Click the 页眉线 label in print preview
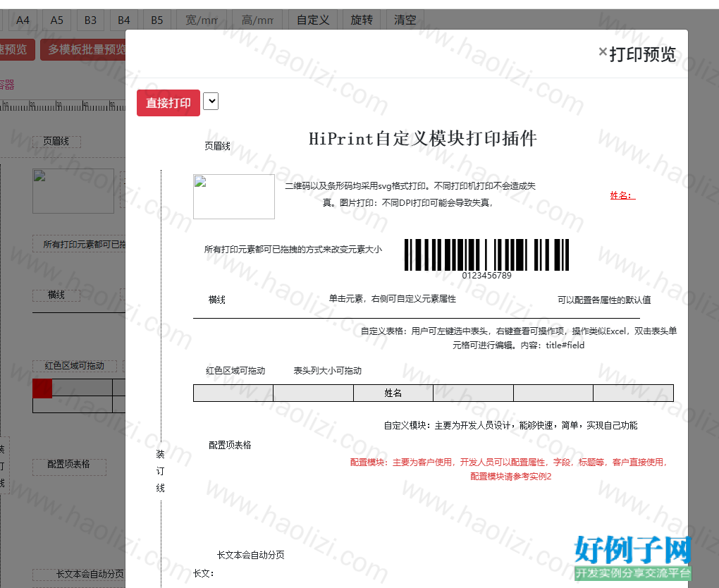This screenshot has height=588, width=719. tap(217, 147)
